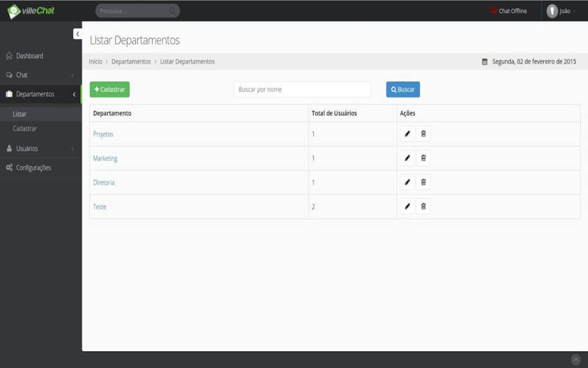The width and height of the screenshot is (588, 368).
Task: Click the user count 1 in the Projetos row
Action: click(313, 134)
